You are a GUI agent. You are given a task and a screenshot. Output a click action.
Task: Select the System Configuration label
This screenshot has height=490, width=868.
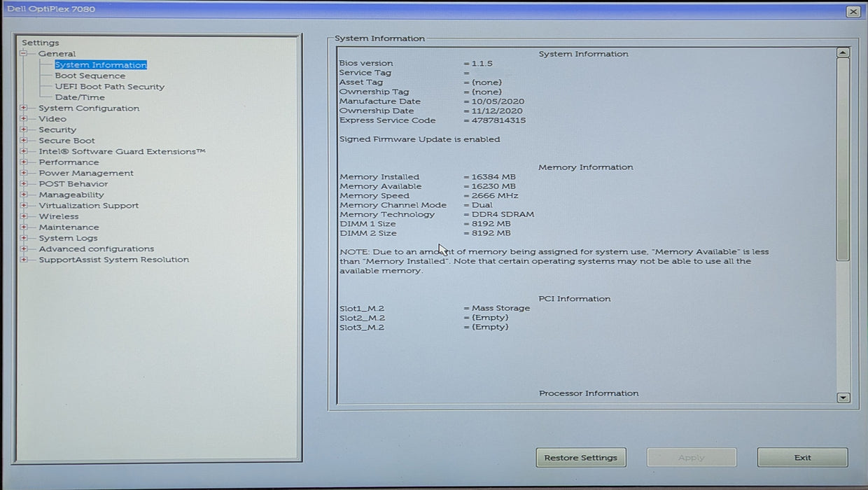(x=89, y=108)
